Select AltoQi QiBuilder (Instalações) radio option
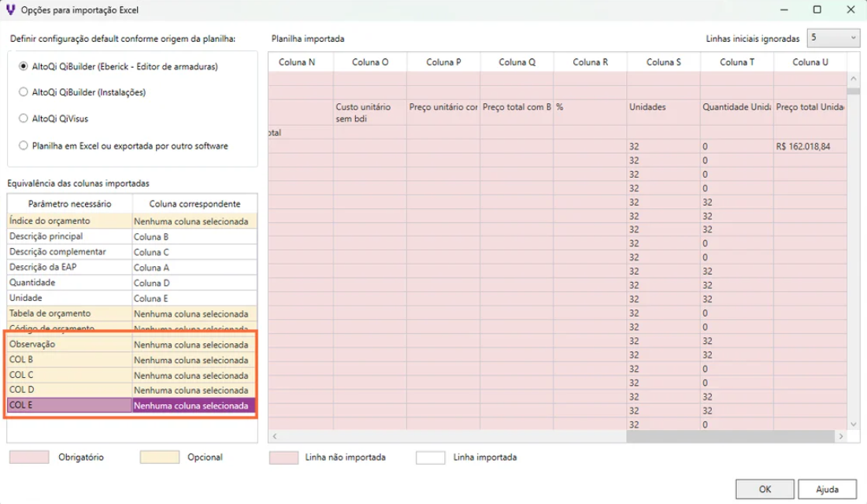The height and width of the screenshot is (504, 867). click(x=24, y=92)
